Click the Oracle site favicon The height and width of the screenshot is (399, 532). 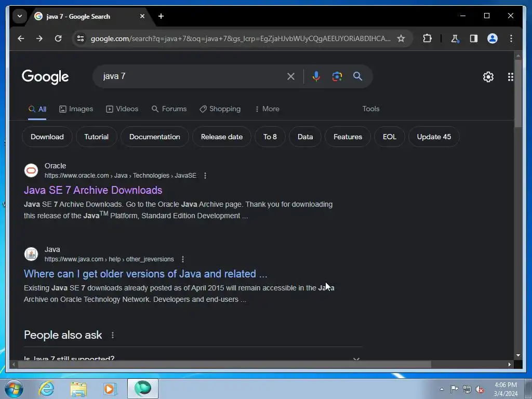31,170
